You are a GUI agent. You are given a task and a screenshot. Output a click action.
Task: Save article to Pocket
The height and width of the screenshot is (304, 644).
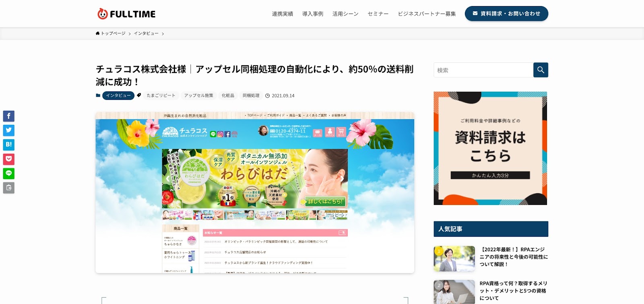[9, 159]
